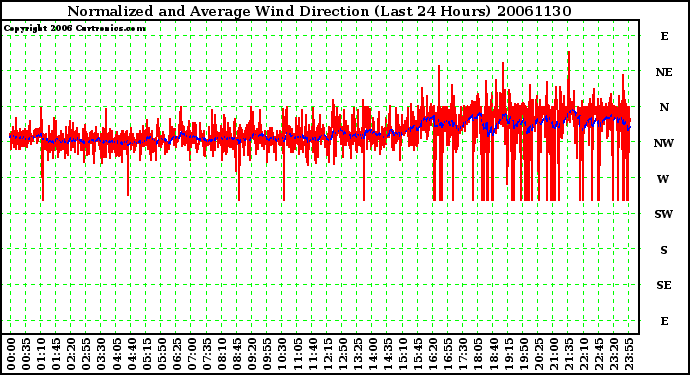Click the 07:00 time axis label

(x=192, y=354)
